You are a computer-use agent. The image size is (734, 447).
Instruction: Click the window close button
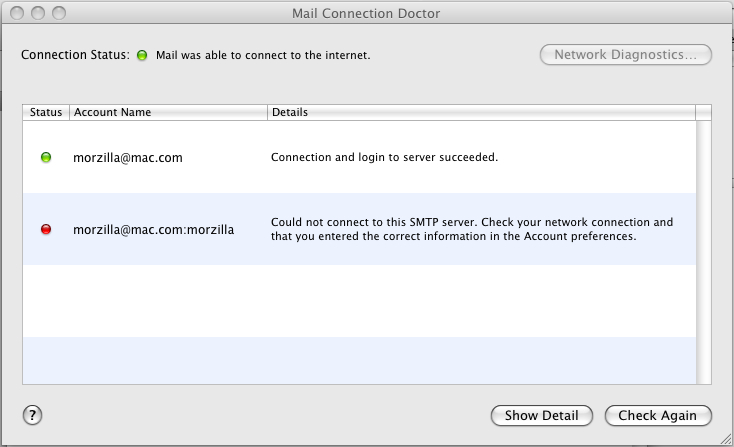(x=17, y=13)
